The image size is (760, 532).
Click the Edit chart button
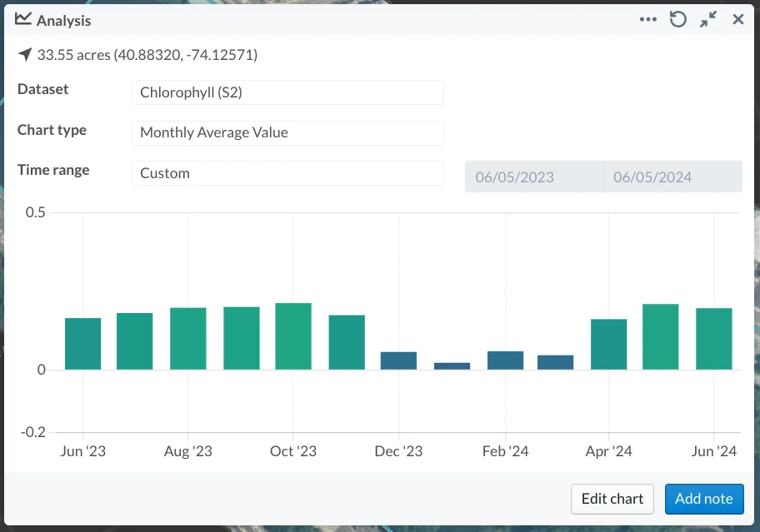tap(612, 499)
